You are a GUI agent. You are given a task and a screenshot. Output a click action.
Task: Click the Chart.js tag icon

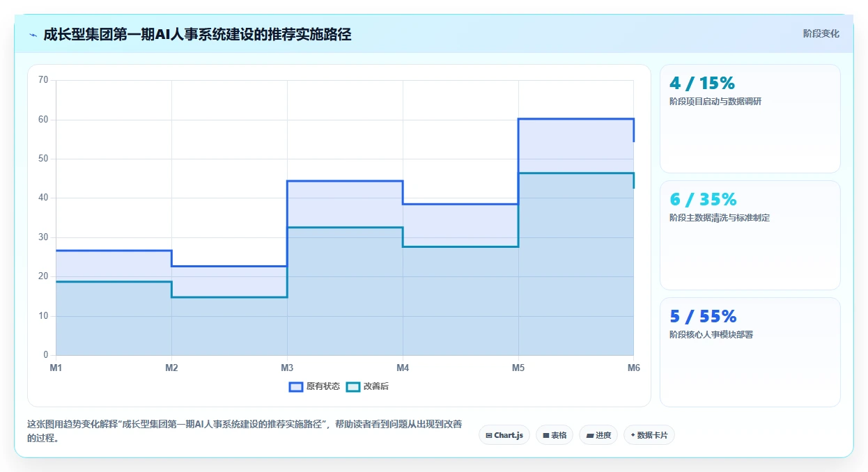pyautogui.click(x=489, y=436)
